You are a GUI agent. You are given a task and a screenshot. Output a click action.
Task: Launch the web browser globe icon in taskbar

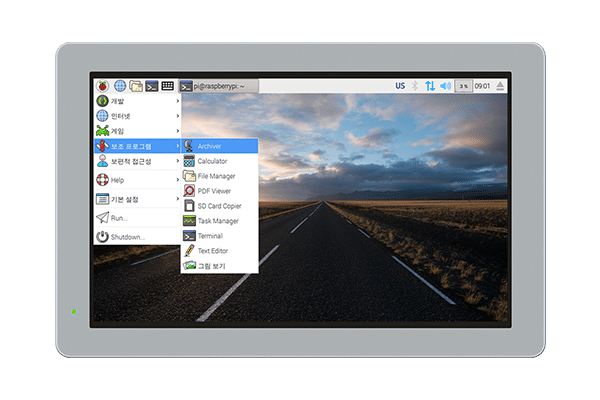pyautogui.click(x=120, y=86)
